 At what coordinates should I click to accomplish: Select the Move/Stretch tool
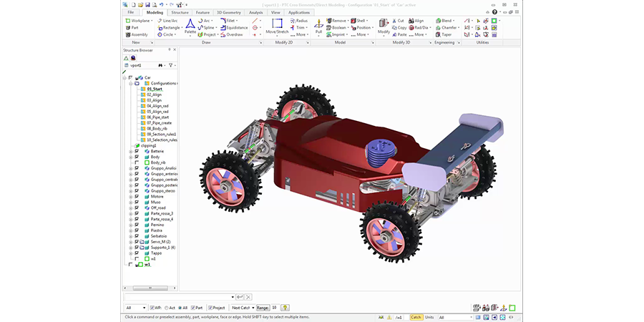pos(276,26)
